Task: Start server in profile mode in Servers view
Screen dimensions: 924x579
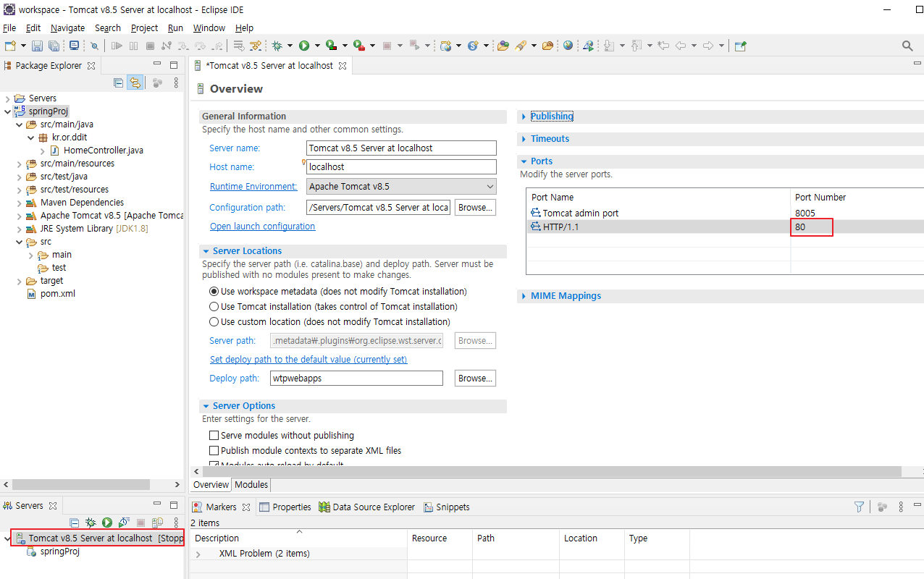Action: coord(124,523)
